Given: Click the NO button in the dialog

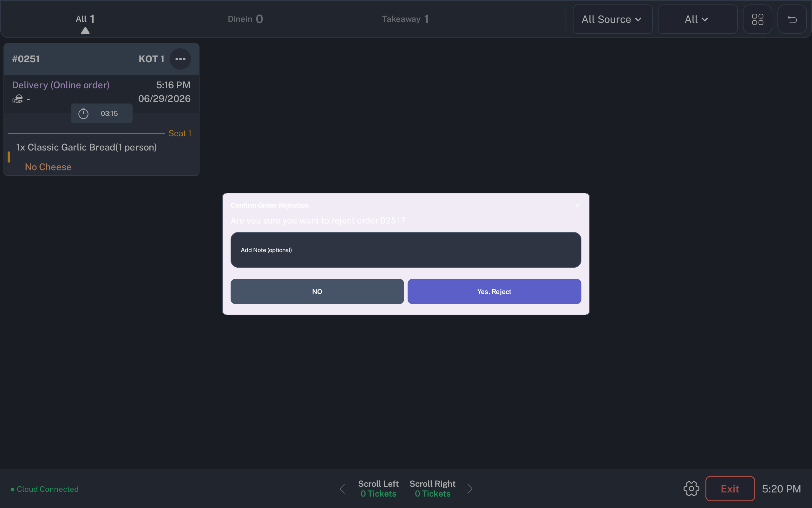Looking at the screenshot, I should pos(317,291).
